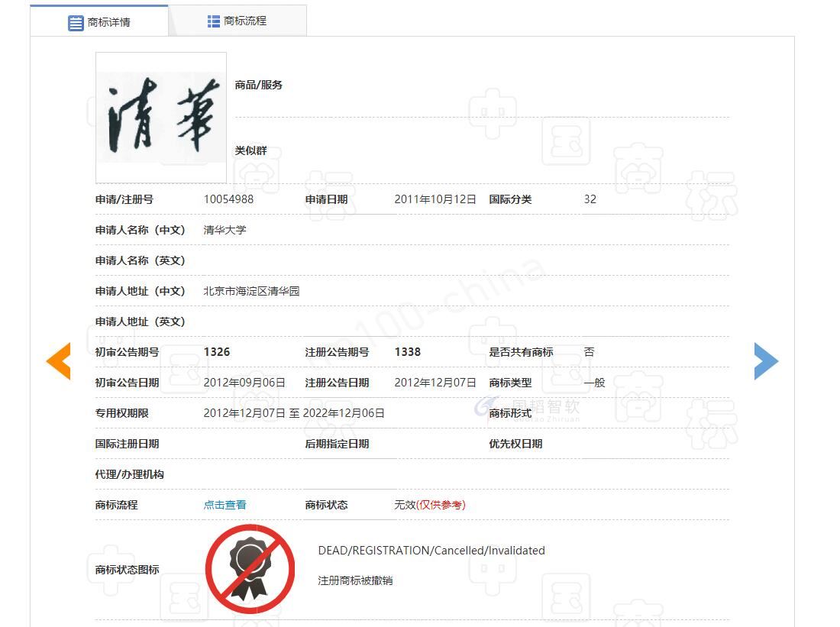Select the 注册商标被撤销 status text
Image resolution: width=840 pixels, height=627 pixels.
[x=355, y=580]
